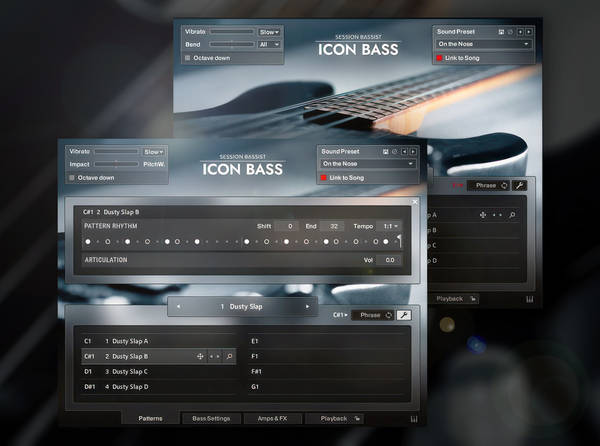Toggle Link to Song in the back window
This screenshot has height=446, width=600.
point(439,58)
